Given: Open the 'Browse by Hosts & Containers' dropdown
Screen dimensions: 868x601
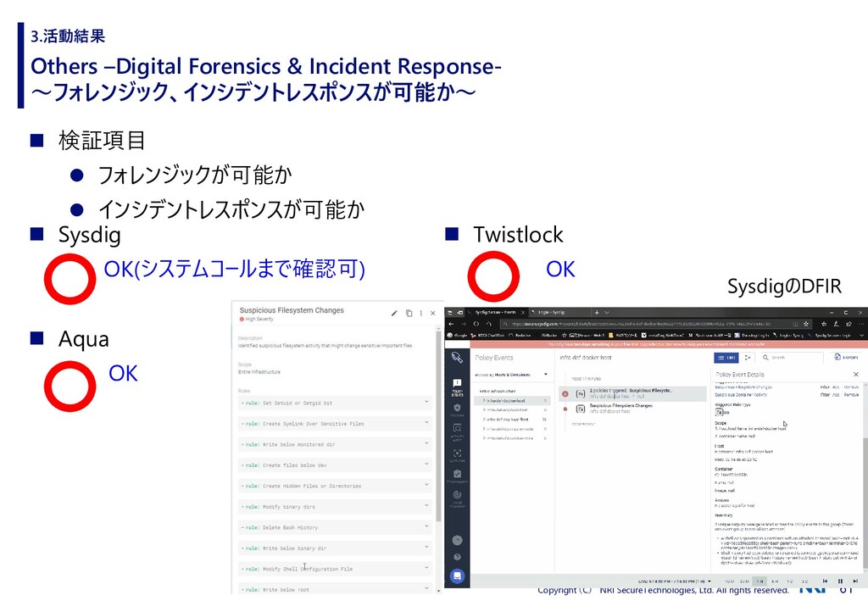Looking at the screenshot, I should (x=511, y=375).
